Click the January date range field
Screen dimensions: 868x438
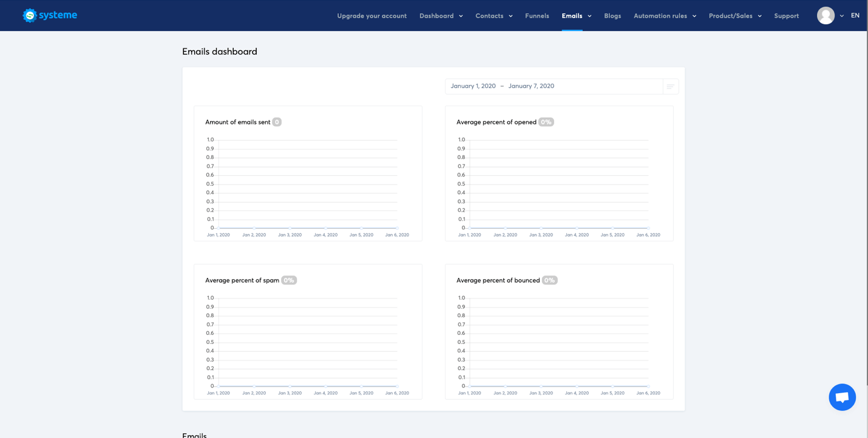[x=503, y=86]
